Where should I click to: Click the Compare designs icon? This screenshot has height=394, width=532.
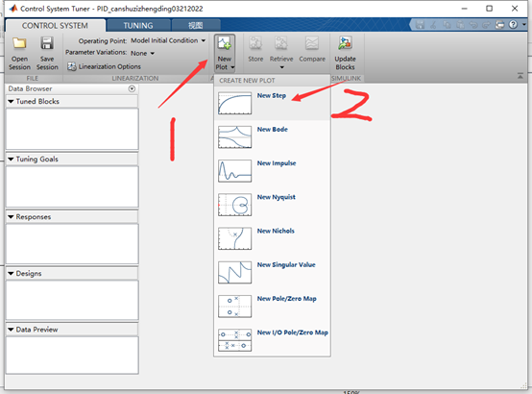click(312, 43)
